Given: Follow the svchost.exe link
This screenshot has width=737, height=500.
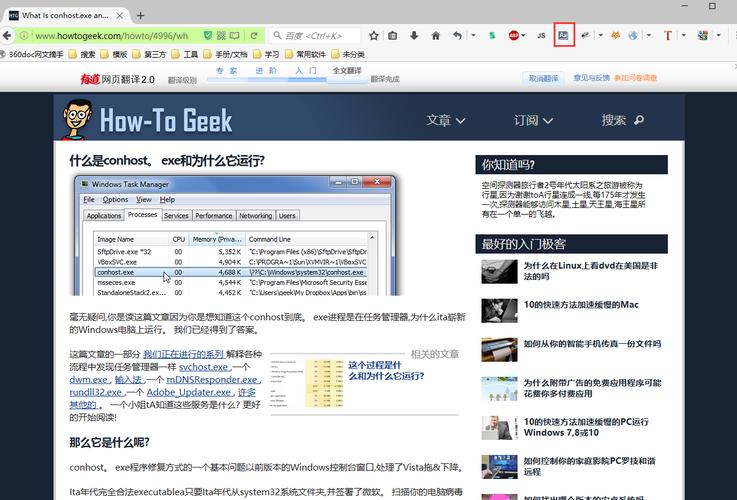Looking at the screenshot, I should coord(204,367).
